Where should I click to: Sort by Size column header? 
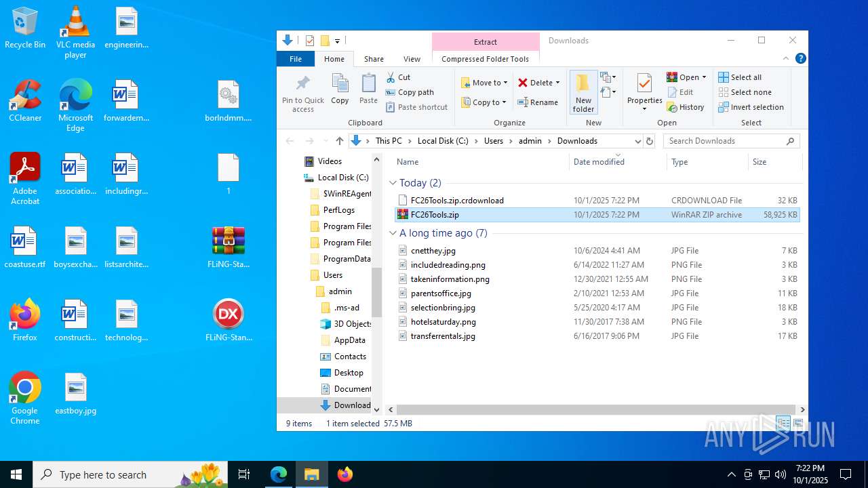(774, 162)
